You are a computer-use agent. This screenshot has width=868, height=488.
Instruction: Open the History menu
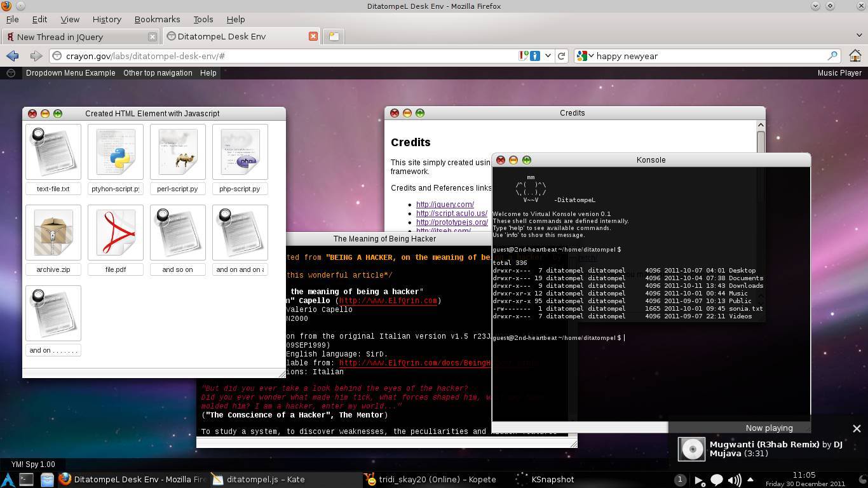(x=107, y=19)
